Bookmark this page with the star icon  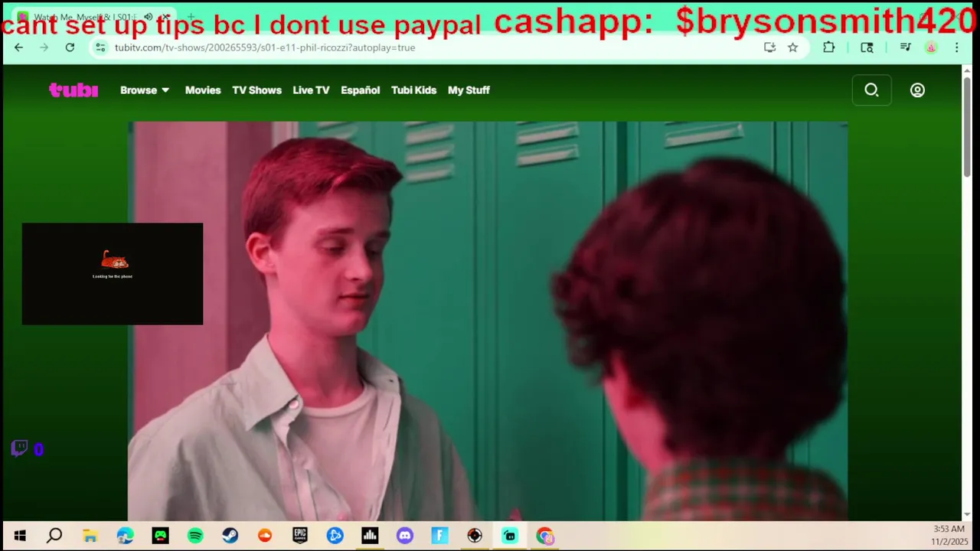coord(793,47)
